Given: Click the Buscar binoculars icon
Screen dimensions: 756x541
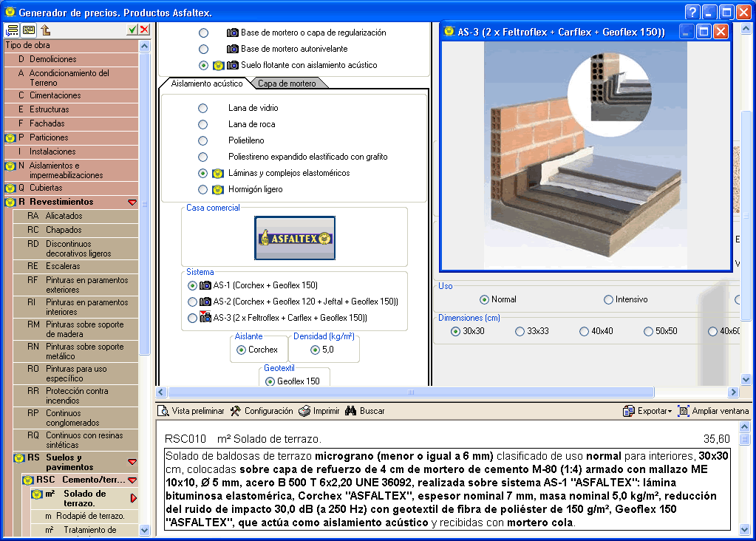Looking at the screenshot, I should 350,411.
